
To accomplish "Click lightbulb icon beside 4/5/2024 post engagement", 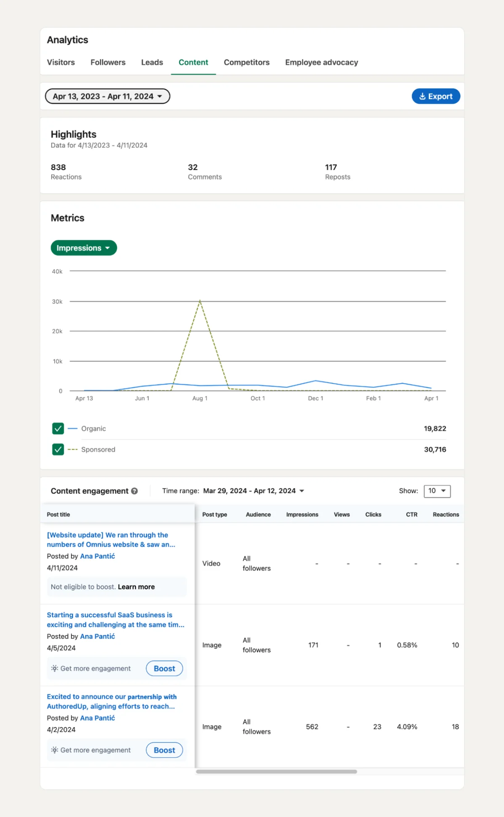I will [x=55, y=668].
